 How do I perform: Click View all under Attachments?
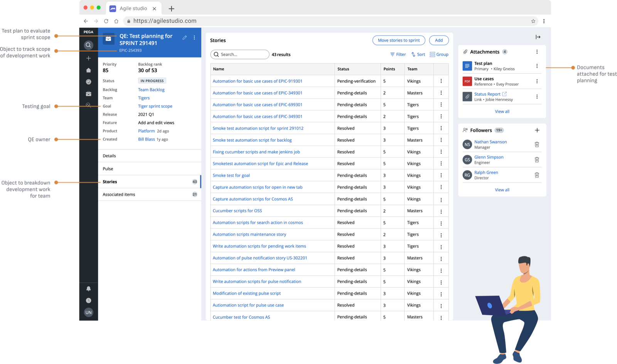(502, 111)
